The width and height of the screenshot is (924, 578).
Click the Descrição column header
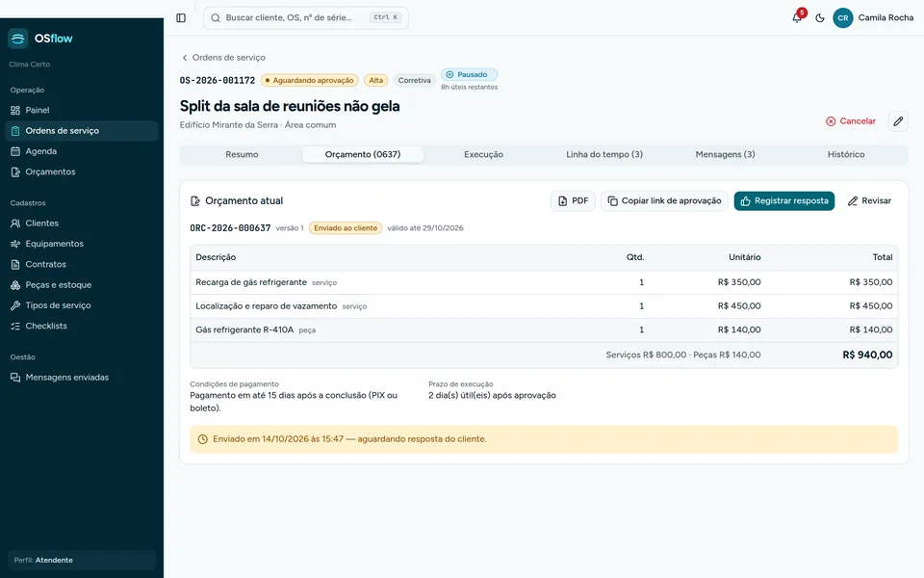tap(216, 257)
